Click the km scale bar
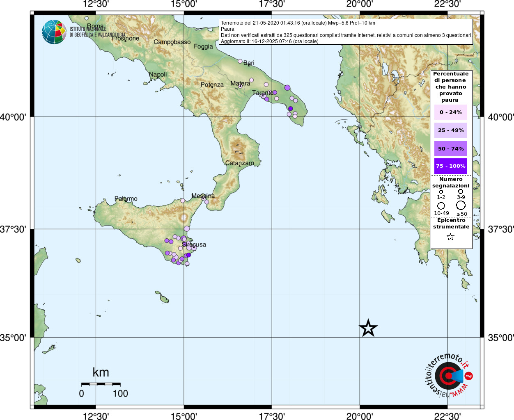Image resolution: width=514 pixels, height=420 pixels. [x=101, y=384]
